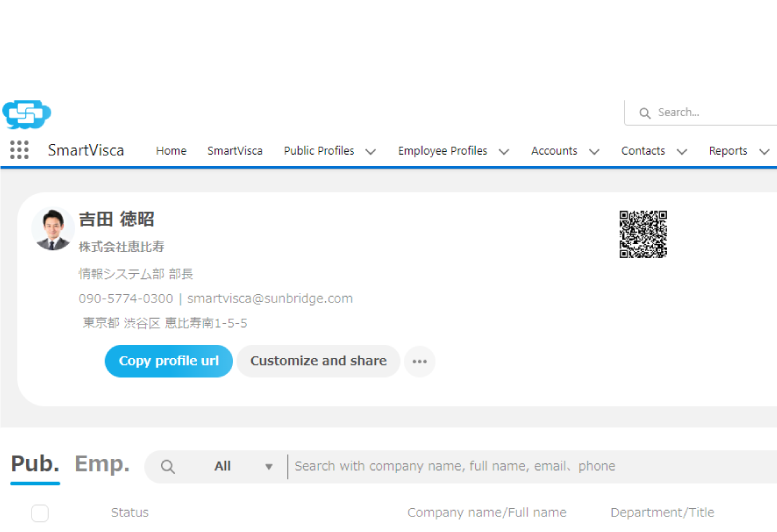The image size is (777, 532).
Task: Click the QR code image
Action: pos(643,234)
